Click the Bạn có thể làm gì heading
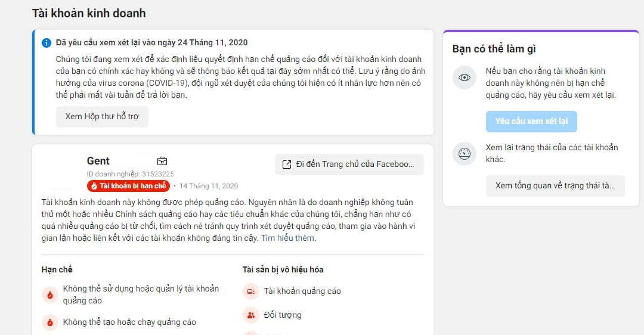This screenshot has height=335, width=644. coord(494,49)
